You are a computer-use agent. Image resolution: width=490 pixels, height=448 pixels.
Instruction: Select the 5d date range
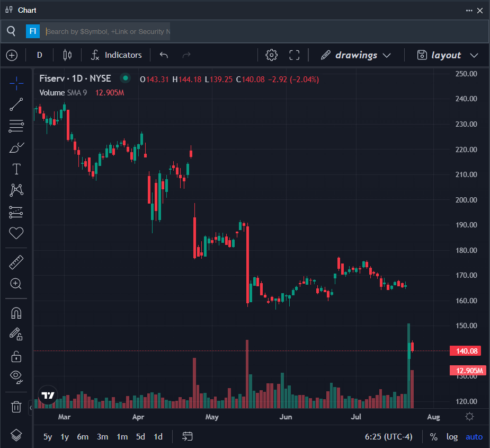pyautogui.click(x=140, y=437)
